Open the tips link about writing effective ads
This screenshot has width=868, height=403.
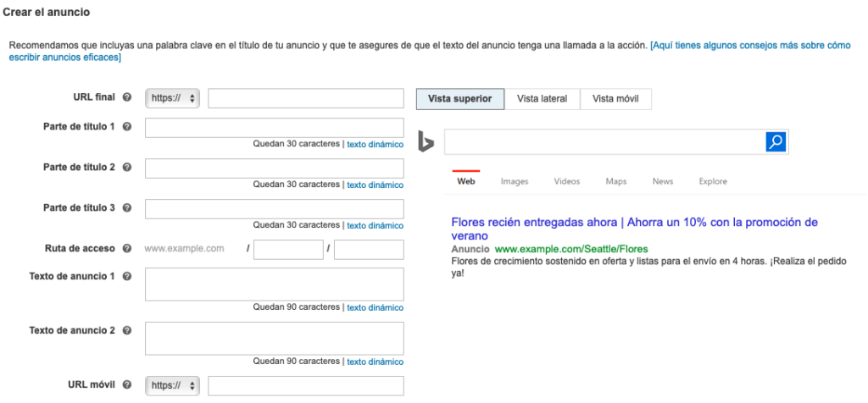[750, 45]
